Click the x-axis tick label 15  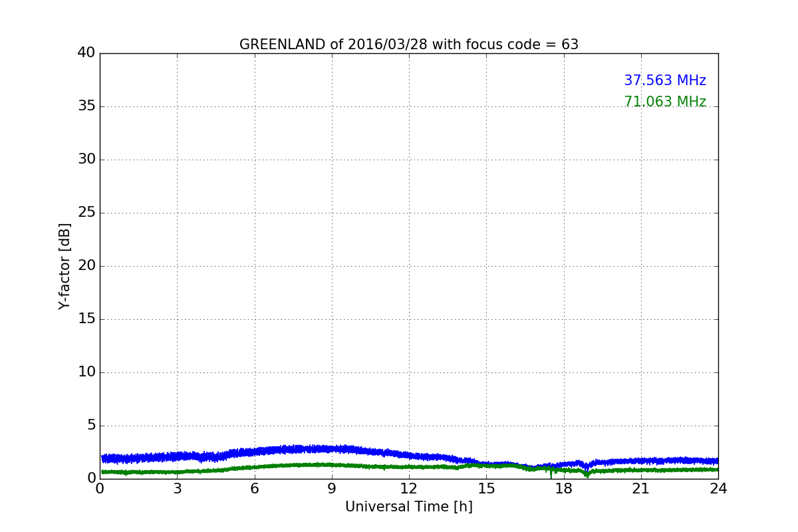[x=486, y=489]
